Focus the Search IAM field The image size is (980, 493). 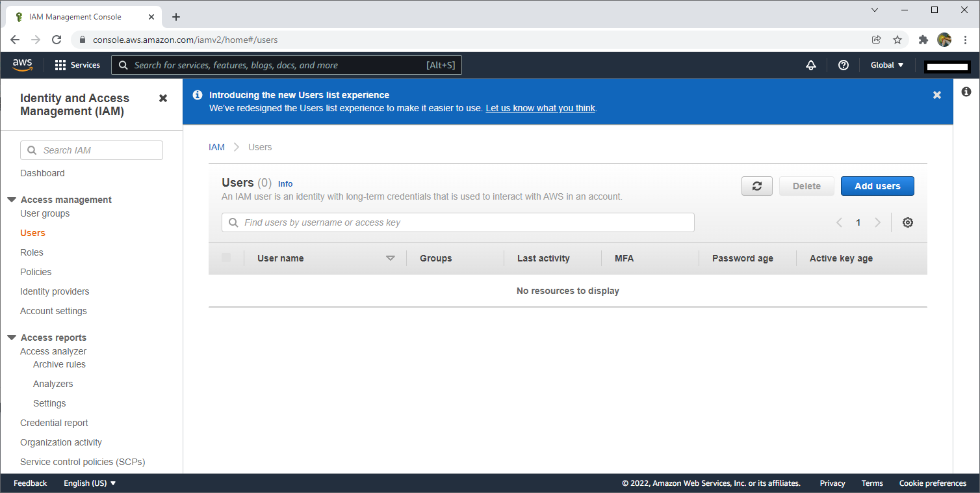(x=92, y=150)
